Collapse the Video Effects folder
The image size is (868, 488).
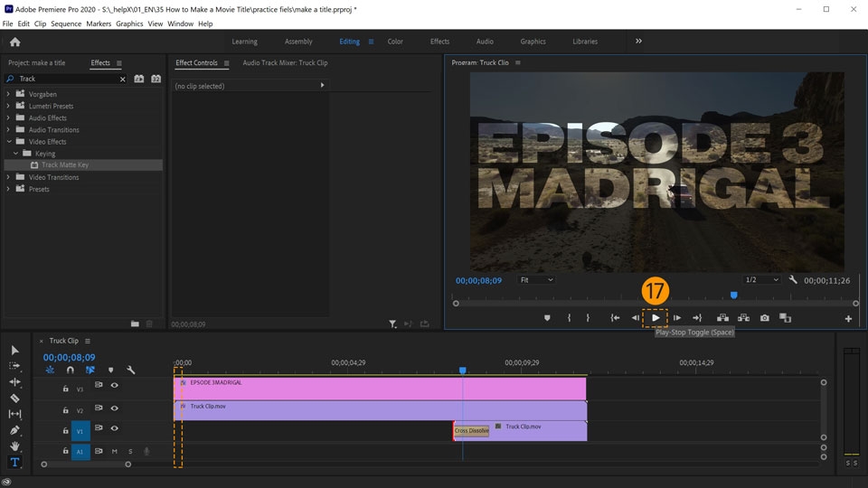click(x=9, y=142)
